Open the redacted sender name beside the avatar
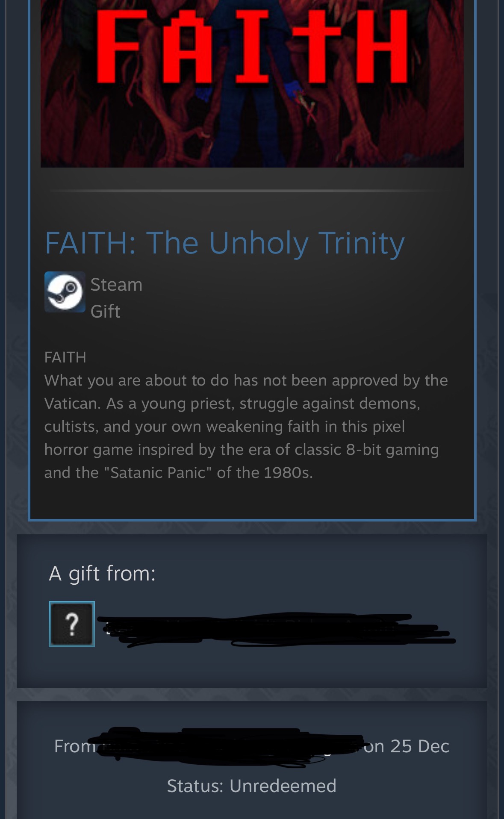Image resolution: width=504 pixels, height=819 pixels. click(277, 629)
